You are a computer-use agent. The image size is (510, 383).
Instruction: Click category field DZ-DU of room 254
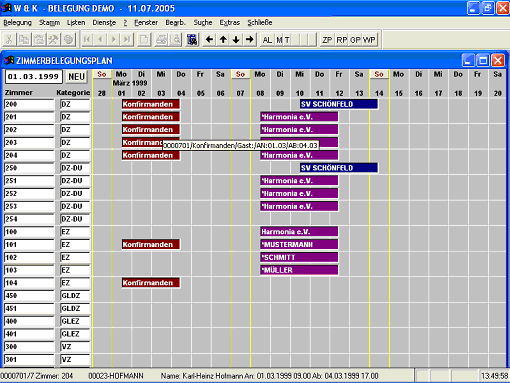pos(75,219)
